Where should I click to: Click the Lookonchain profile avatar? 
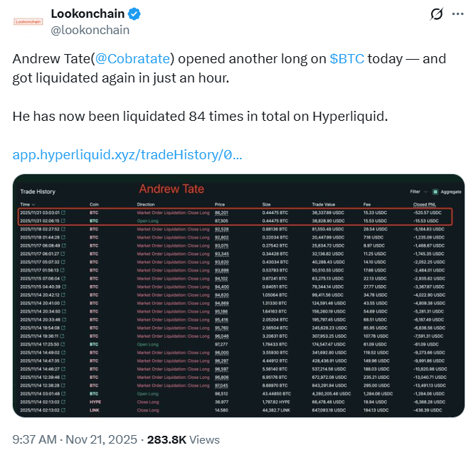(x=28, y=21)
